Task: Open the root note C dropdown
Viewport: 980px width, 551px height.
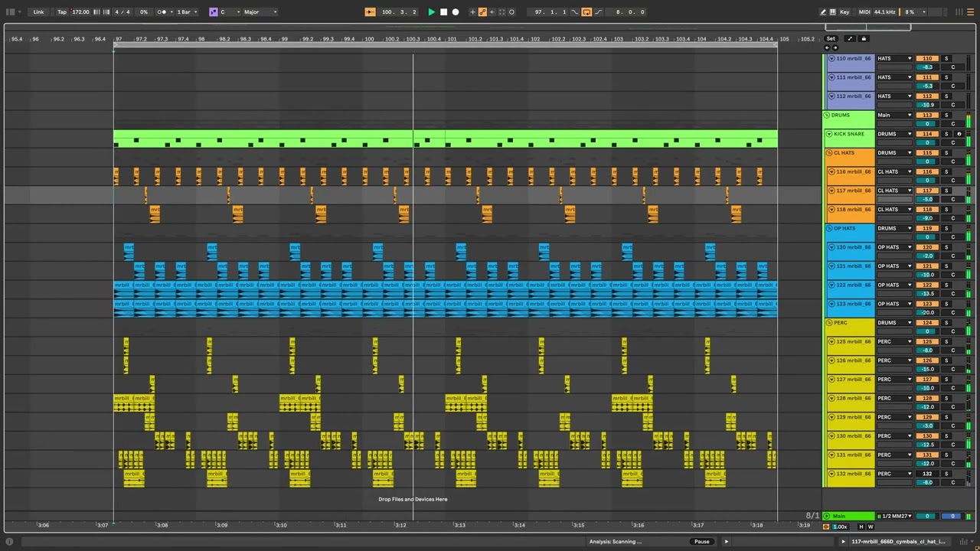Action: pyautogui.click(x=230, y=12)
